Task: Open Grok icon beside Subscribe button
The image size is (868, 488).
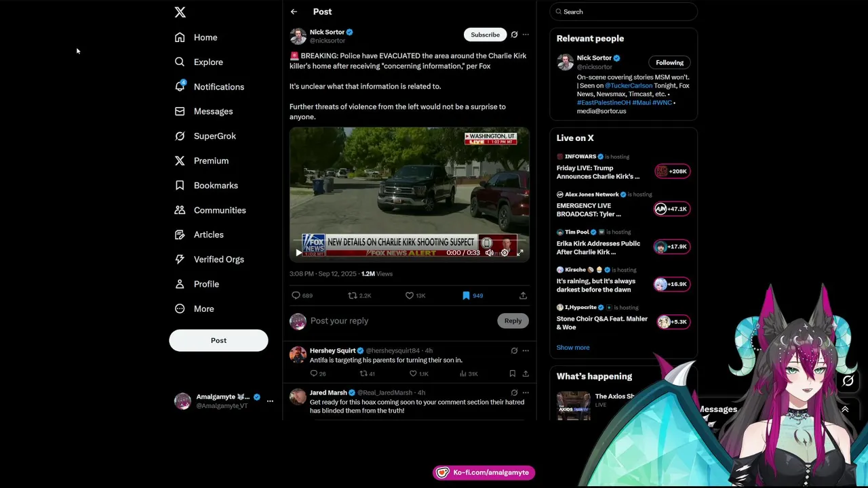Action: pyautogui.click(x=514, y=35)
